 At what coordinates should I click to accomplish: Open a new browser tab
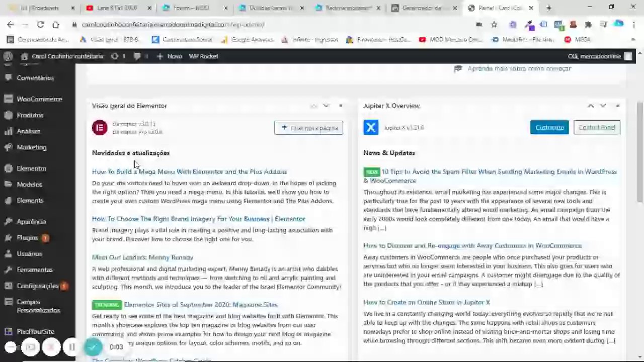click(x=549, y=8)
